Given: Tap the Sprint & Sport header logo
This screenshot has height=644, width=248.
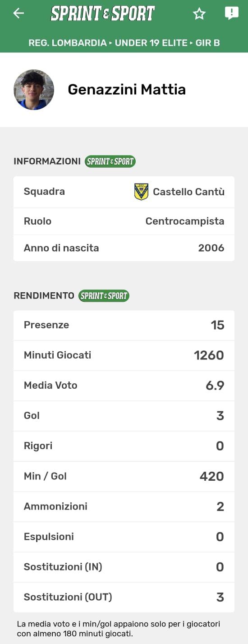Looking at the screenshot, I should tap(103, 14).
